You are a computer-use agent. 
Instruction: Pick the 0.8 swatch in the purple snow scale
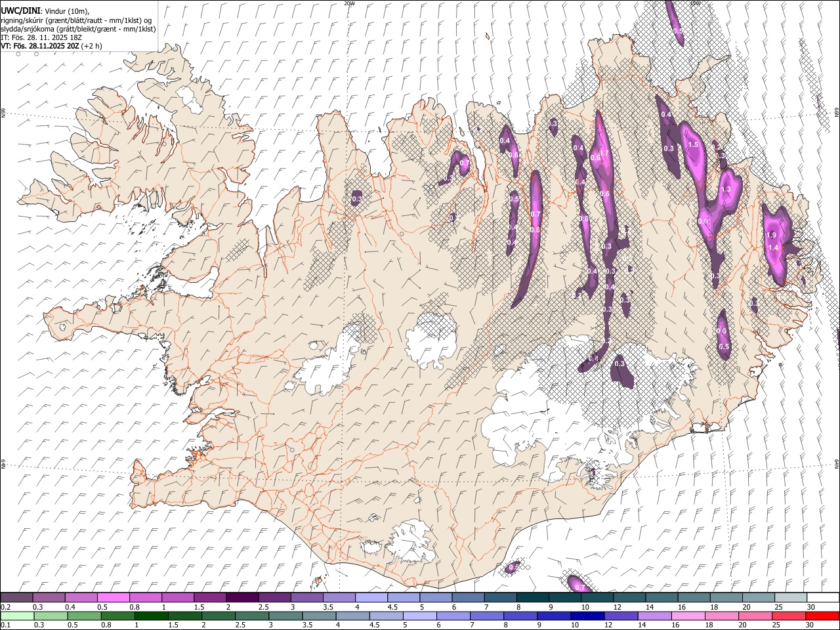point(146,598)
